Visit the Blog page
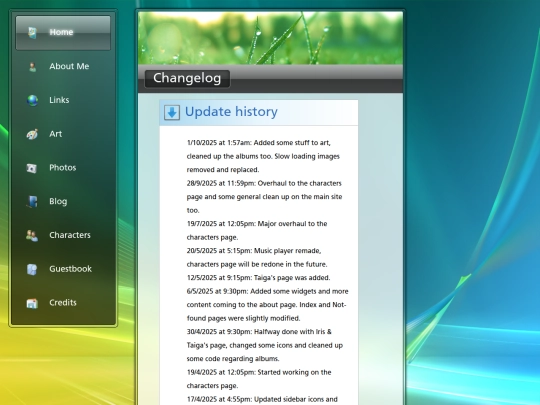540x405 pixels. pos(58,201)
